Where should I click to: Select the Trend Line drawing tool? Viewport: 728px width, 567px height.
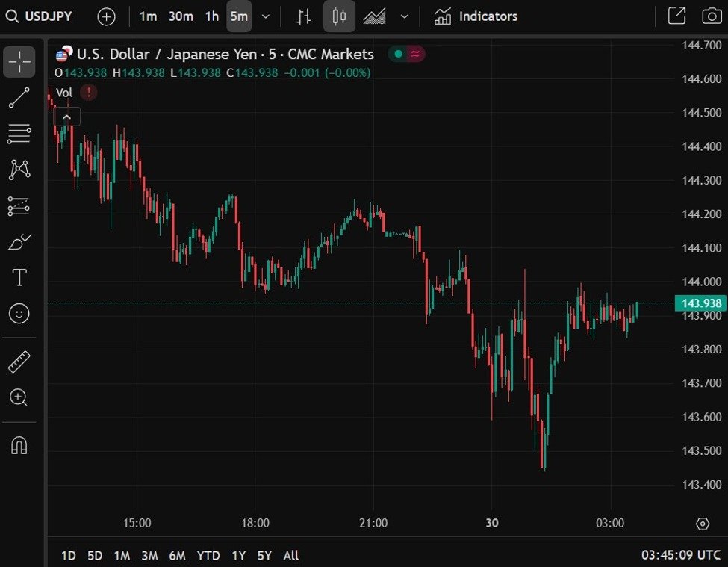coord(19,98)
